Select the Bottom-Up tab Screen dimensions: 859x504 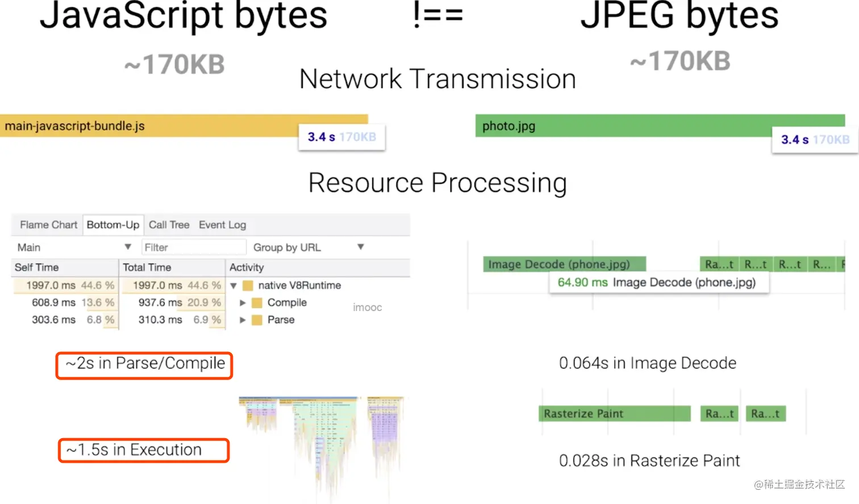click(x=113, y=225)
